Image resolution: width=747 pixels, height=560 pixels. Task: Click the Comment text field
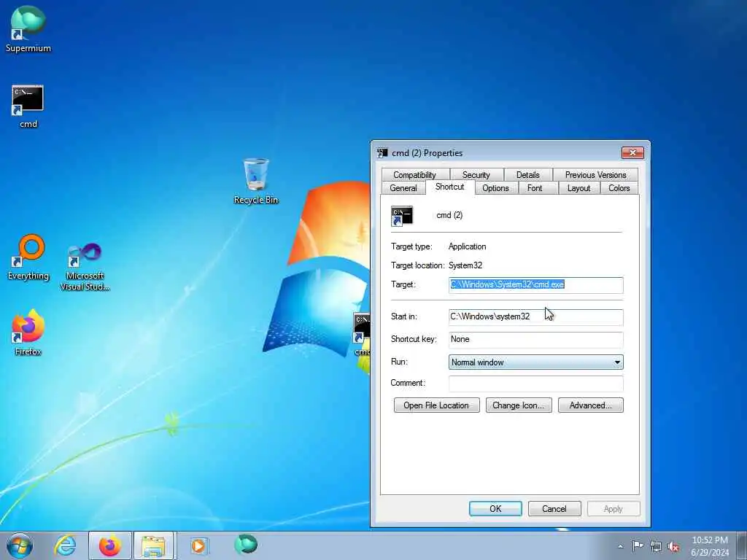[536, 384]
